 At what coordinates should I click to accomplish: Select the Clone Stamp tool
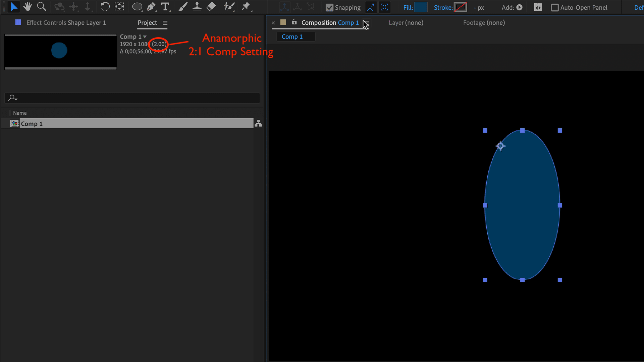[197, 7]
